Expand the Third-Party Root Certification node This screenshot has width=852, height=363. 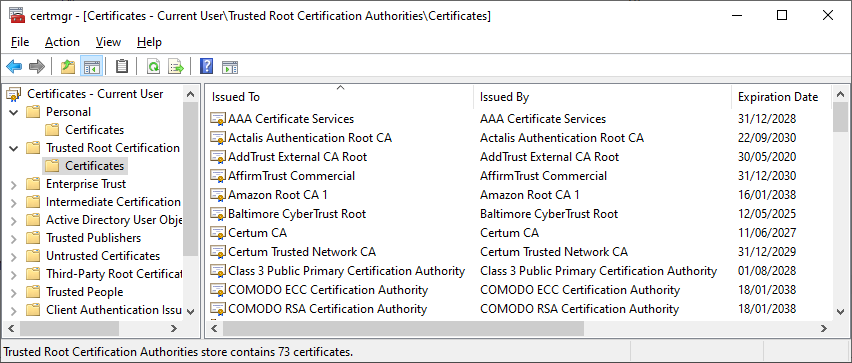[14, 274]
